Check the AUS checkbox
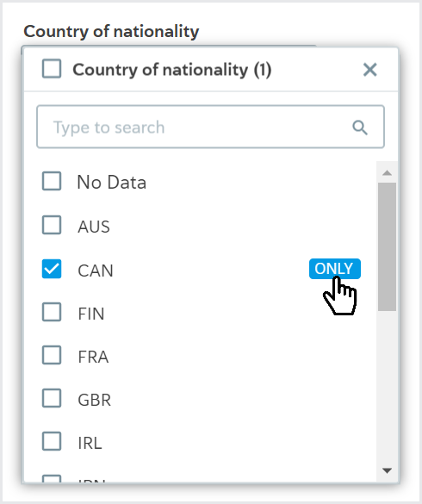 (52, 225)
